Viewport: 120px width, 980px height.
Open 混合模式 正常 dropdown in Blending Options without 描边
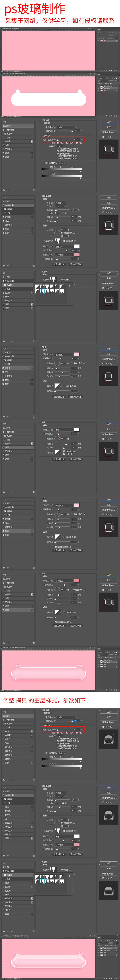click(67, 128)
